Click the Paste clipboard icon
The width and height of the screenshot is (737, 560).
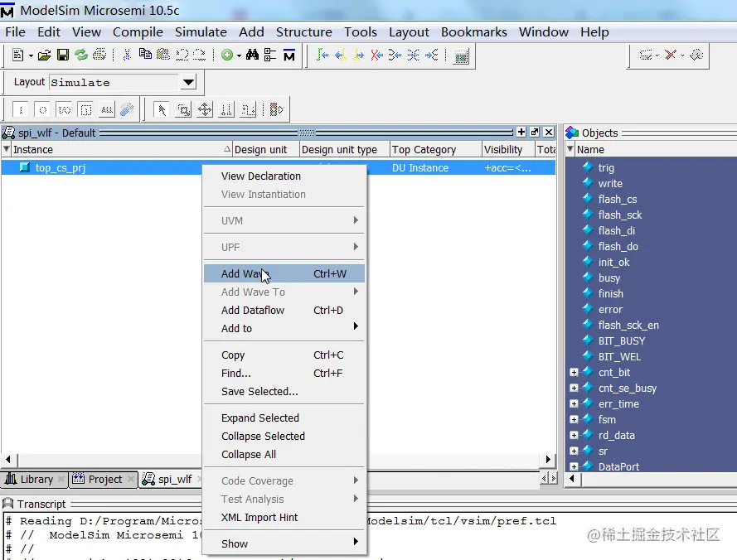[x=163, y=55]
